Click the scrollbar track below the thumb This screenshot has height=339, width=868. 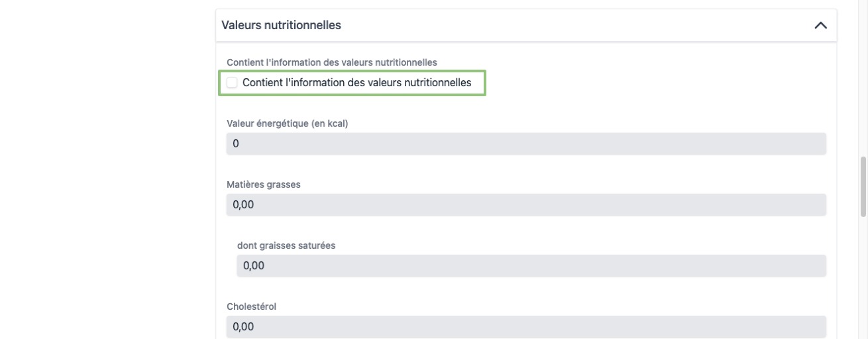coord(863,279)
